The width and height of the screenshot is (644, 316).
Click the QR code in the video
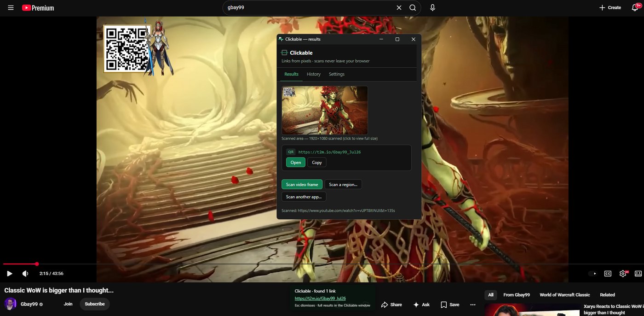coord(127,49)
